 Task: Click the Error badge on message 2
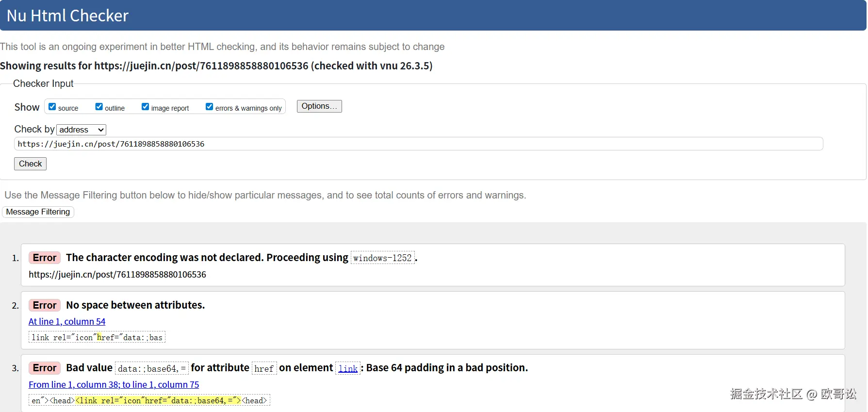tap(45, 305)
